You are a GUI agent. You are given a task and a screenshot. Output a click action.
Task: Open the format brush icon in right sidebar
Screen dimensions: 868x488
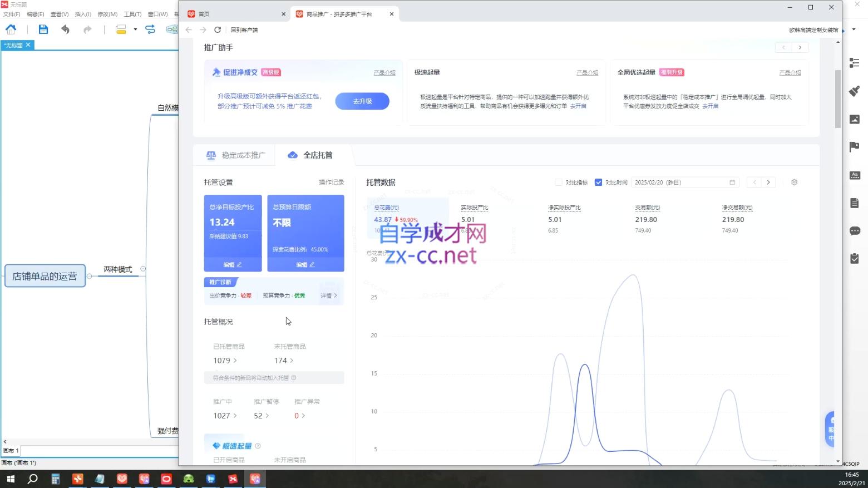point(855,90)
